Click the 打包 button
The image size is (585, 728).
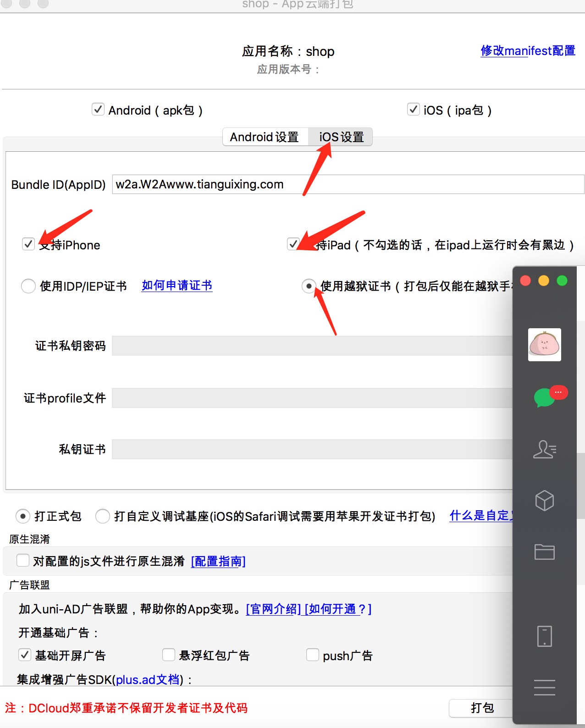[x=481, y=708]
